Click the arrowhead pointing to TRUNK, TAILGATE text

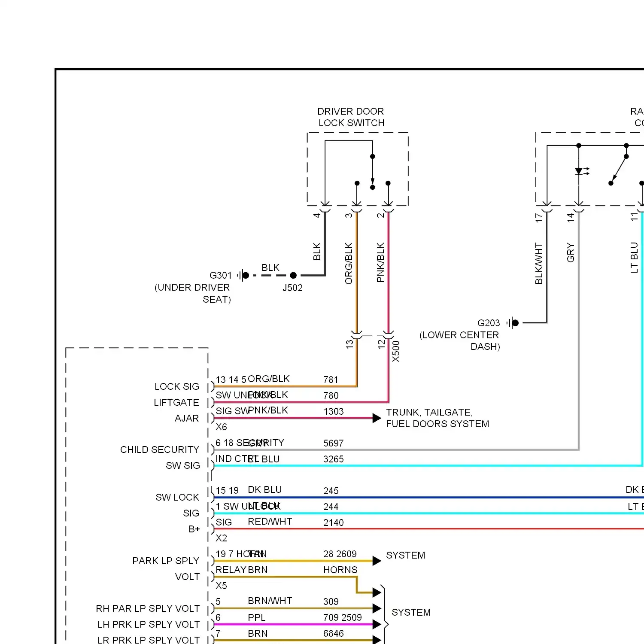coord(377,418)
